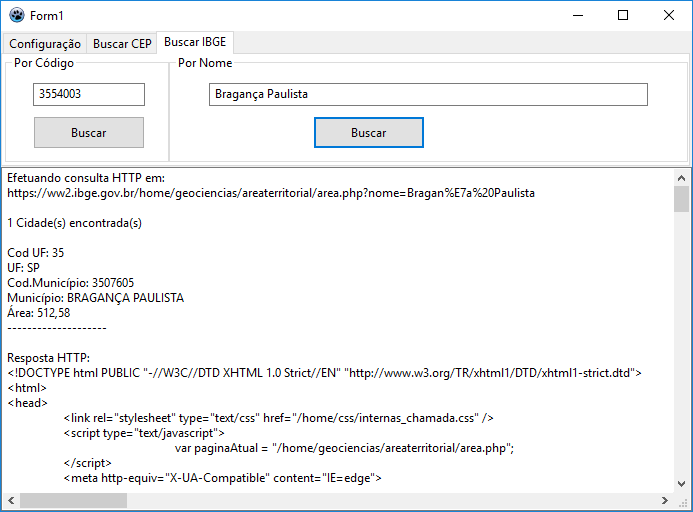Click the 'Área: 512,58' line
This screenshot has height=512, width=693.
click(38, 313)
